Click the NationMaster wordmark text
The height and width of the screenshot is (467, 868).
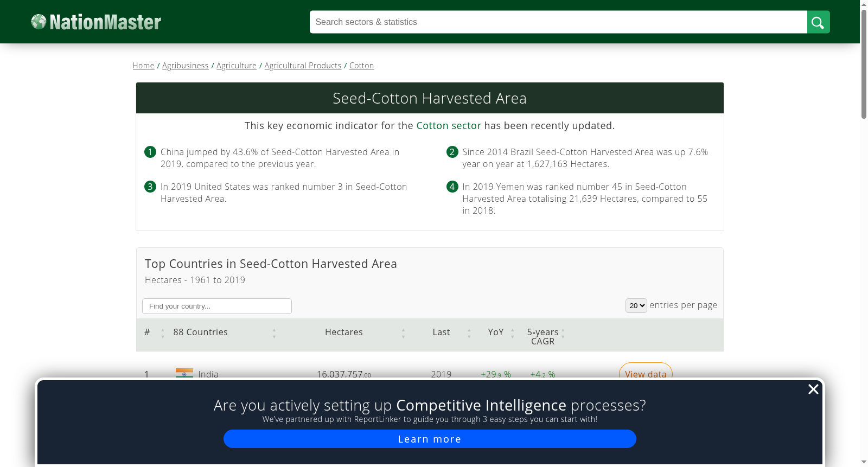(105, 22)
